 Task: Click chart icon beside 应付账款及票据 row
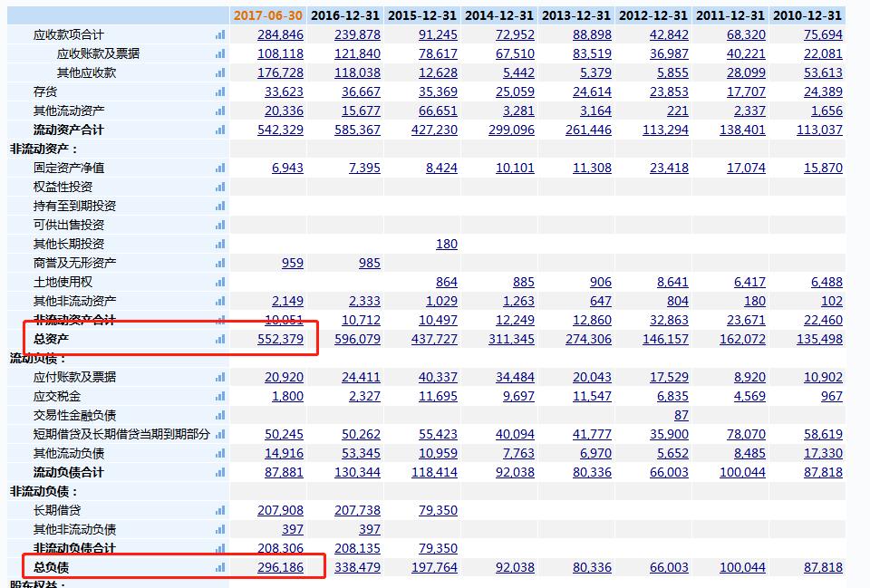(x=220, y=377)
